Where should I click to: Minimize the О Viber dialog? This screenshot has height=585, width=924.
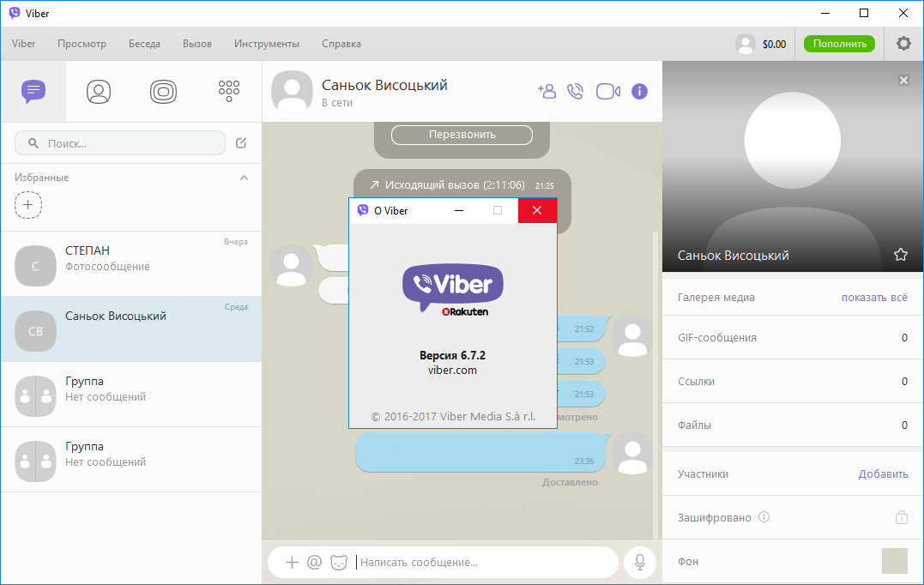pyautogui.click(x=459, y=210)
